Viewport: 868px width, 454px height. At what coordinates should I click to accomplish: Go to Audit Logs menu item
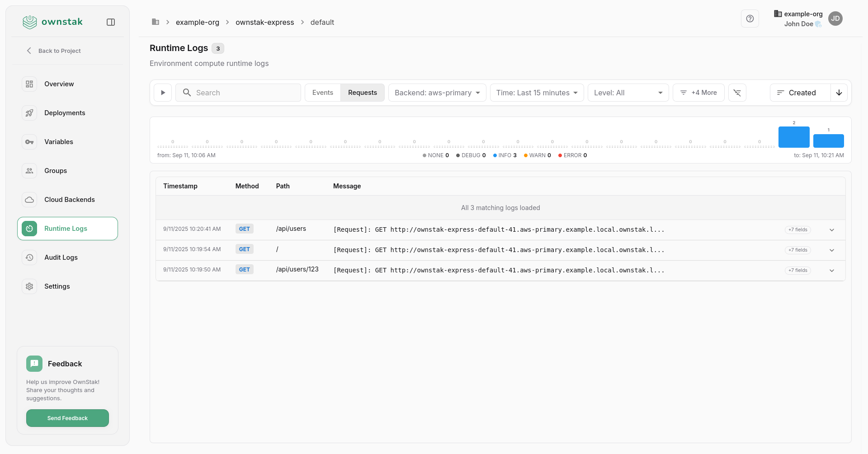(x=61, y=257)
